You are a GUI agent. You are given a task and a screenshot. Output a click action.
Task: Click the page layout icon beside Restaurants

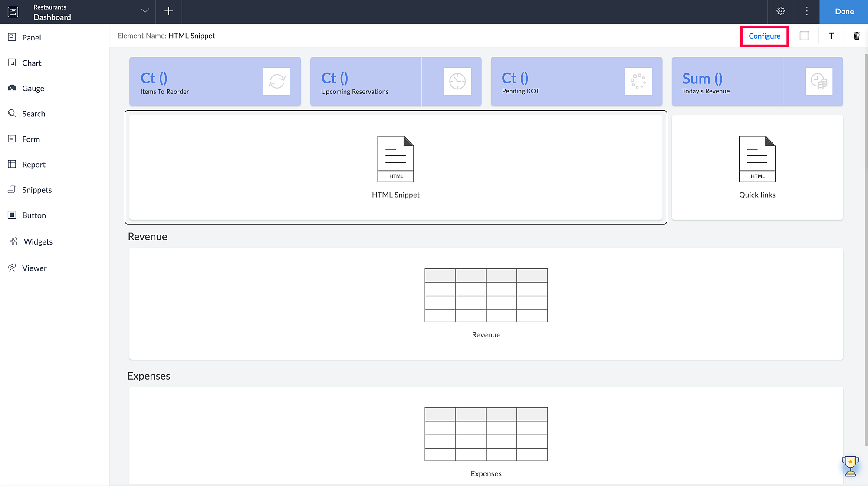point(13,12)
